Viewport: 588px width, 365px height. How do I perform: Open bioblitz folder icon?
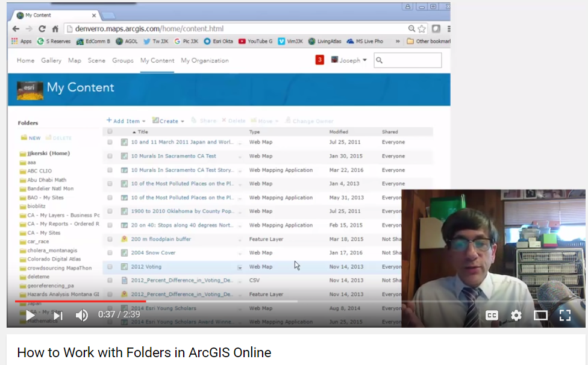coord(23,207)
